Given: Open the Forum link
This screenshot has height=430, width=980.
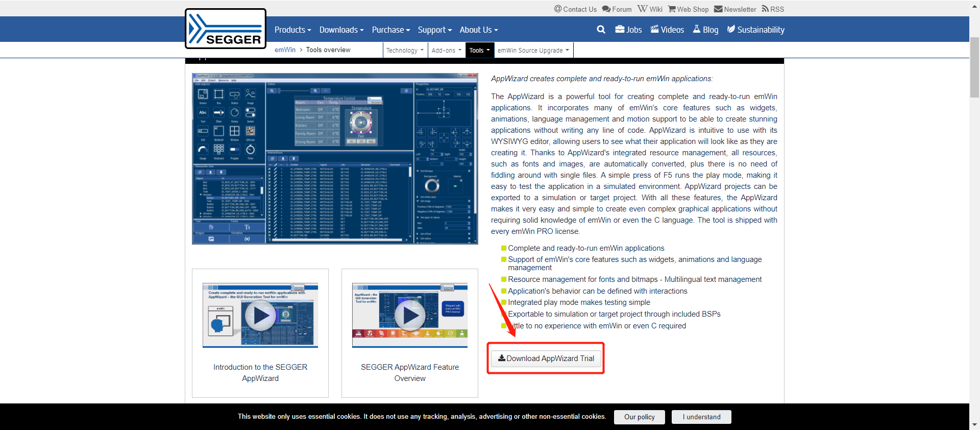Looking at the screenshot, I should tap(617, 9).
